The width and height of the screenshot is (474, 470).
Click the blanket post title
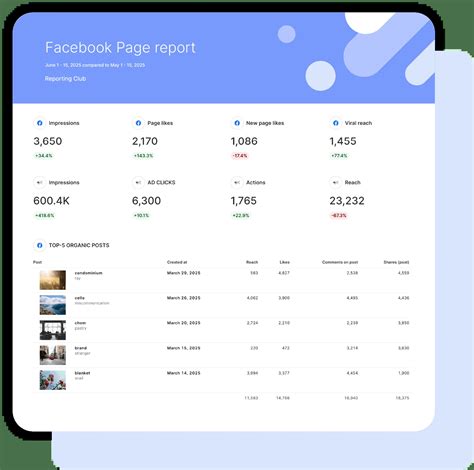(82, 373)
